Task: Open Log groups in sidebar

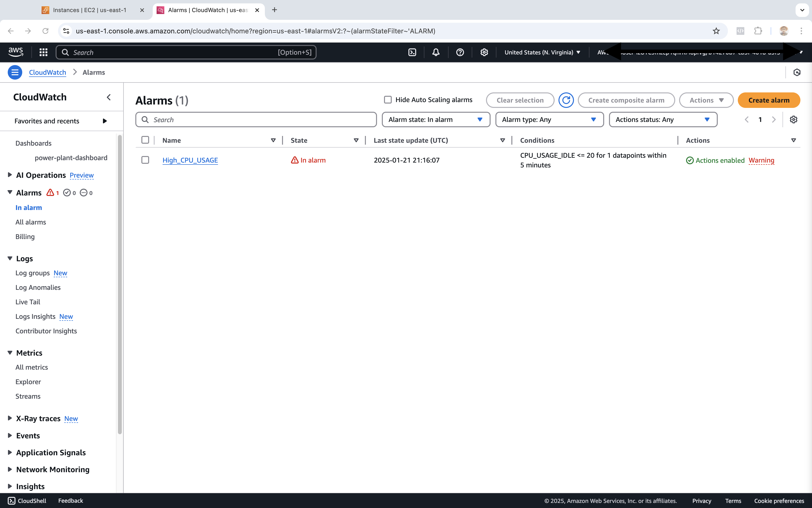Action: click(33, 273)
